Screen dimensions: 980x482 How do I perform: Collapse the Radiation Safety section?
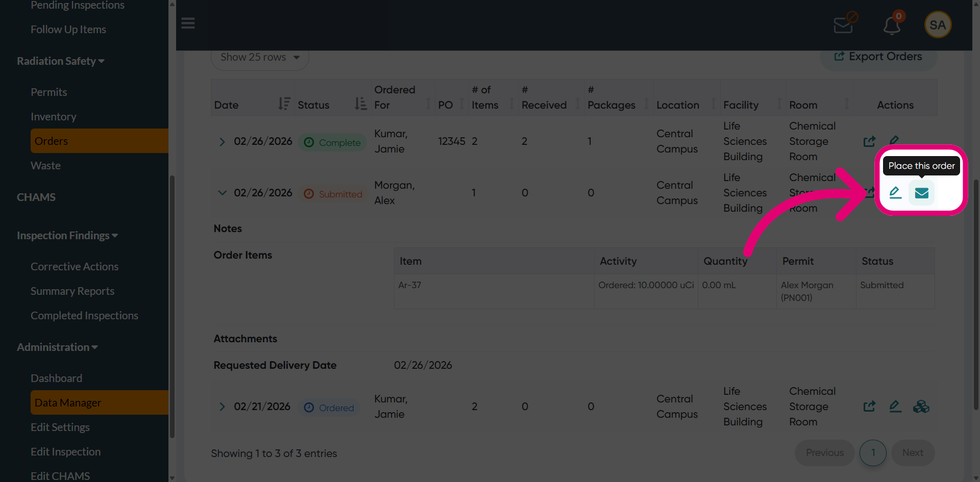61,61
